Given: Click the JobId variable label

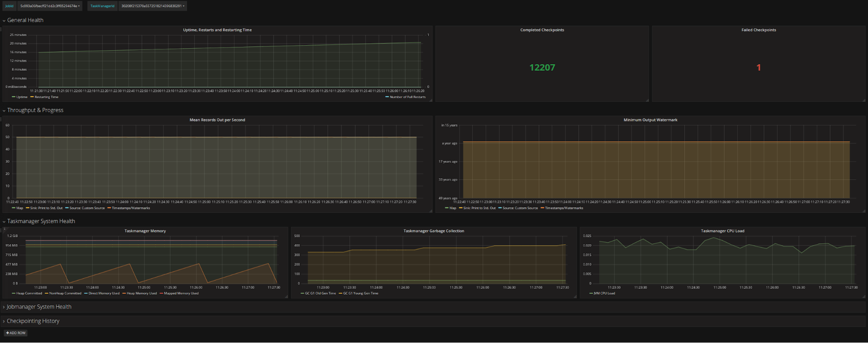Looking at the screenshot, I should pyautogui.click(x=9, y=6).
